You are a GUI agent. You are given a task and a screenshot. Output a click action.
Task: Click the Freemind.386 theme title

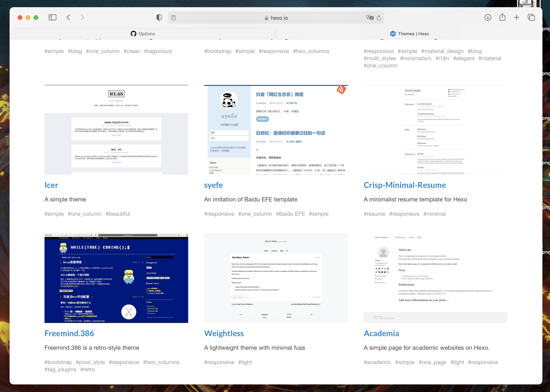(69, 333)
